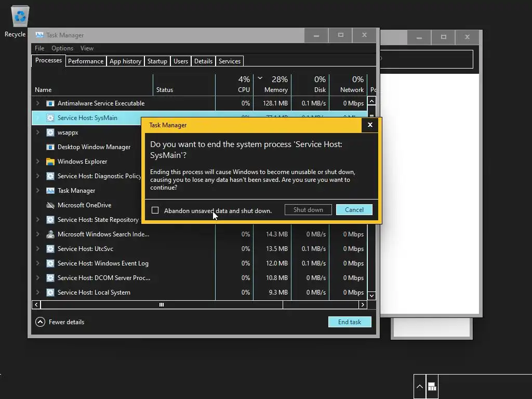
Task: Expand the Microsoft Windows Search Indexer group
Action: [37, 234]
